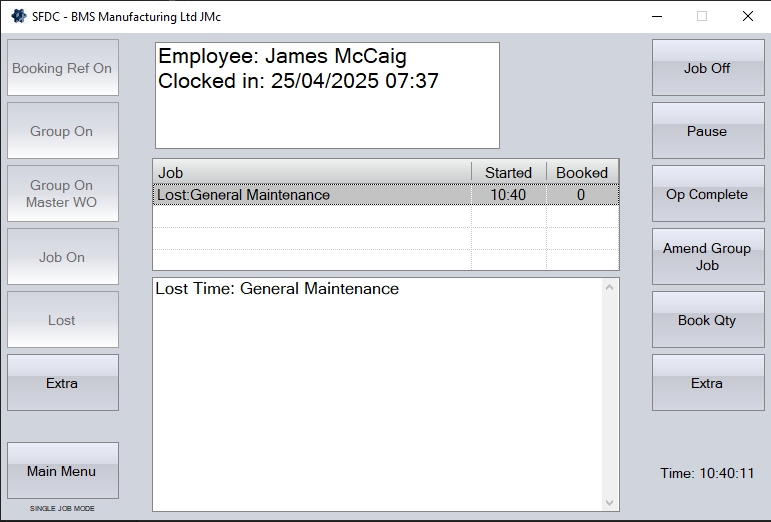Select the Lost:General Maintenance job row
This screenshot has height=522, width=771.
coord(310,195)
